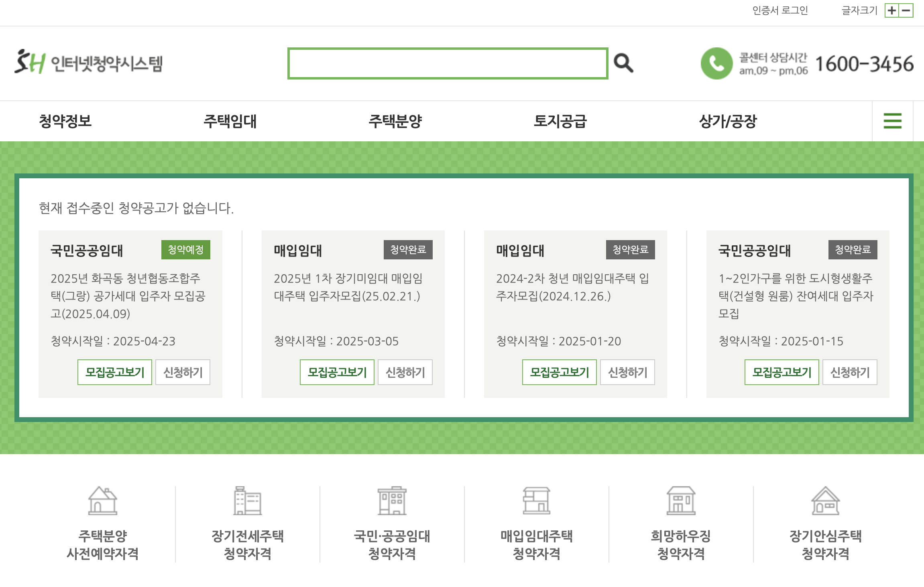Viewport: 924px width, 587px height.
Task: Open the 토지공급 menu
Action: [560, 121]
